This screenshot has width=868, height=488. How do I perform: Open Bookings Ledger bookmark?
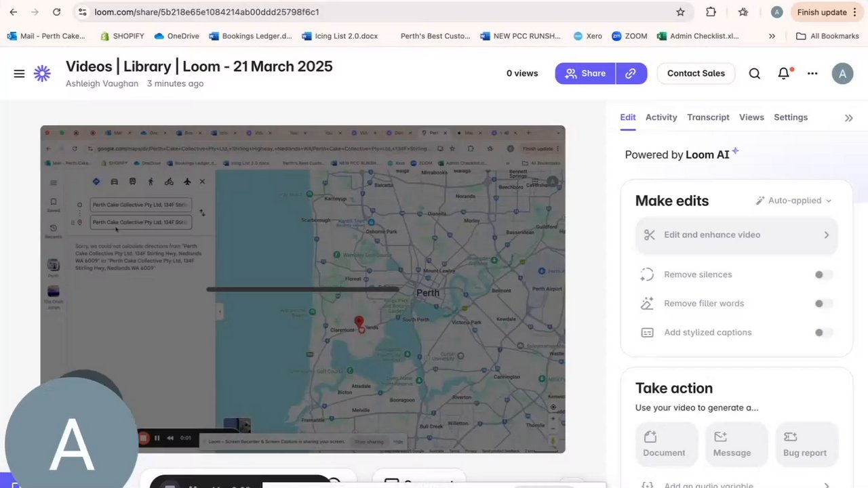click(x=251, y=36)
